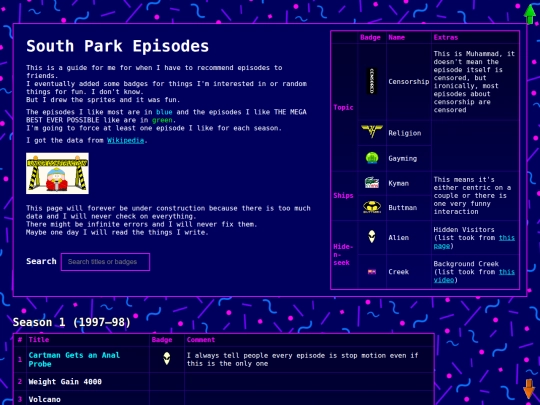Click the Religion badge sprite
This screenshot has height=405, width=540.
coord(372,132)
